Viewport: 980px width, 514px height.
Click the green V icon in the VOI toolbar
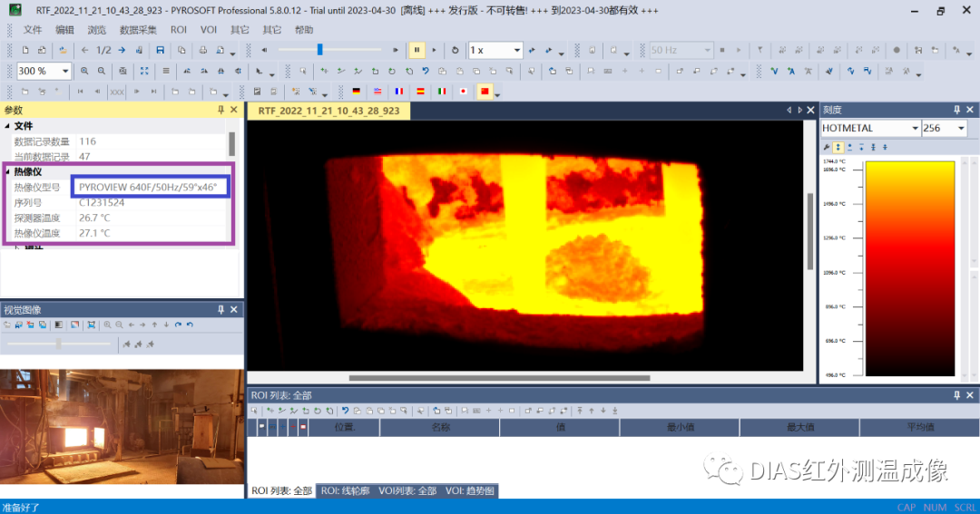point(774,72)
